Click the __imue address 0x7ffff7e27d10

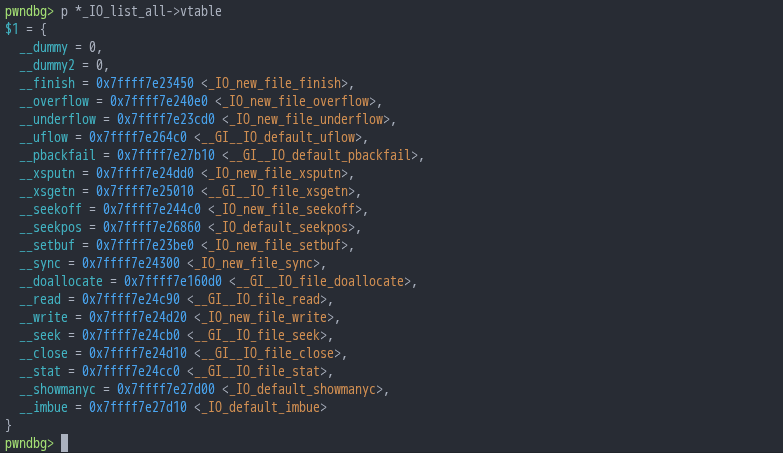coord(138,407)
